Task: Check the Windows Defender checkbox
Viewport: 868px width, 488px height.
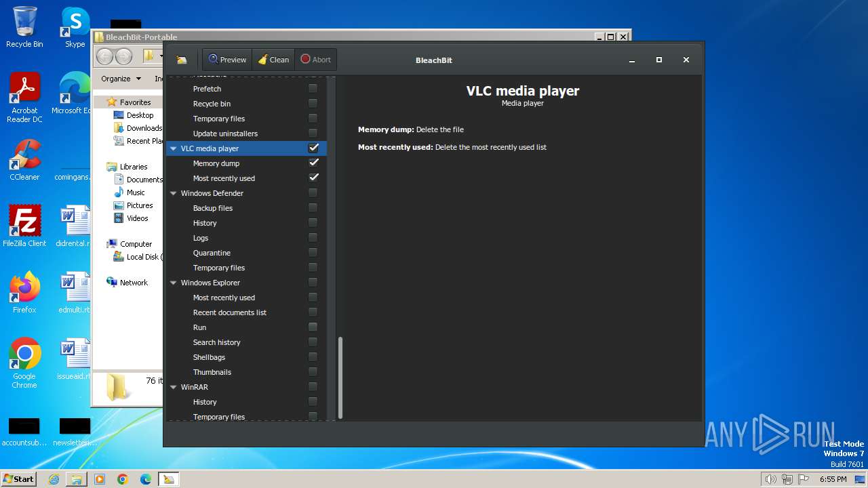Action: [x=313, y=192]
